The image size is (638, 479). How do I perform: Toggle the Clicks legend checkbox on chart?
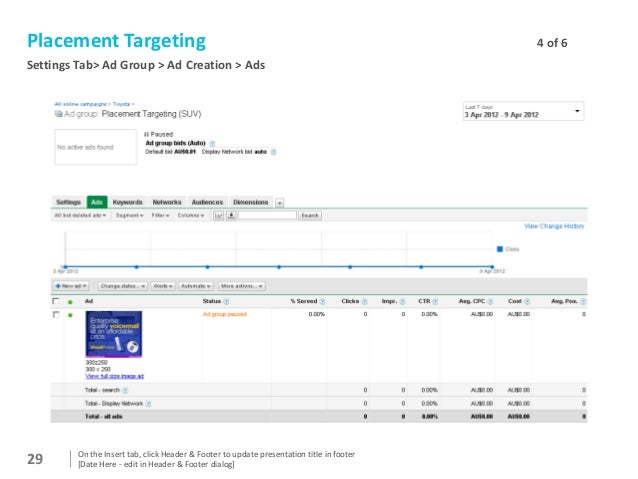pos(500,248)
